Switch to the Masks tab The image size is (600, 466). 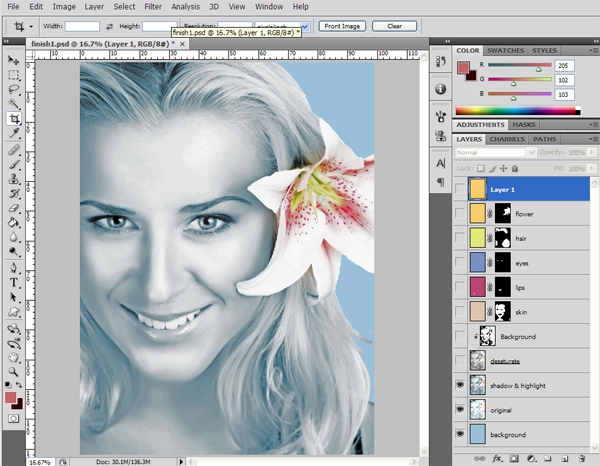523,125
